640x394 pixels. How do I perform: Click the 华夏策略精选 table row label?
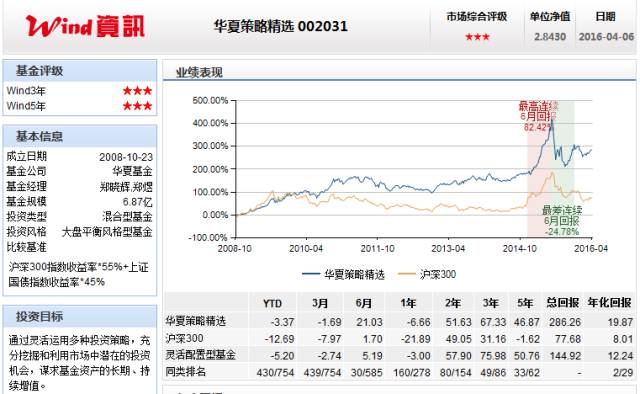pyautogui.click(x=196, y=321)
